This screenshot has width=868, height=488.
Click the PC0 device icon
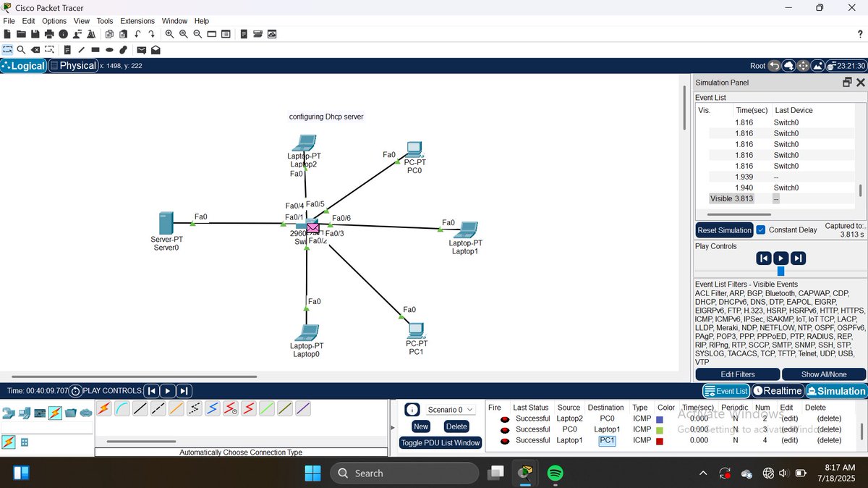point(414,150)
